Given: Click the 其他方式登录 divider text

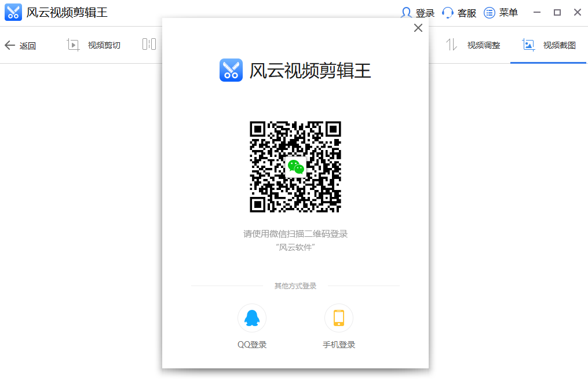Looking at the screenshot, I should (295, 286).
